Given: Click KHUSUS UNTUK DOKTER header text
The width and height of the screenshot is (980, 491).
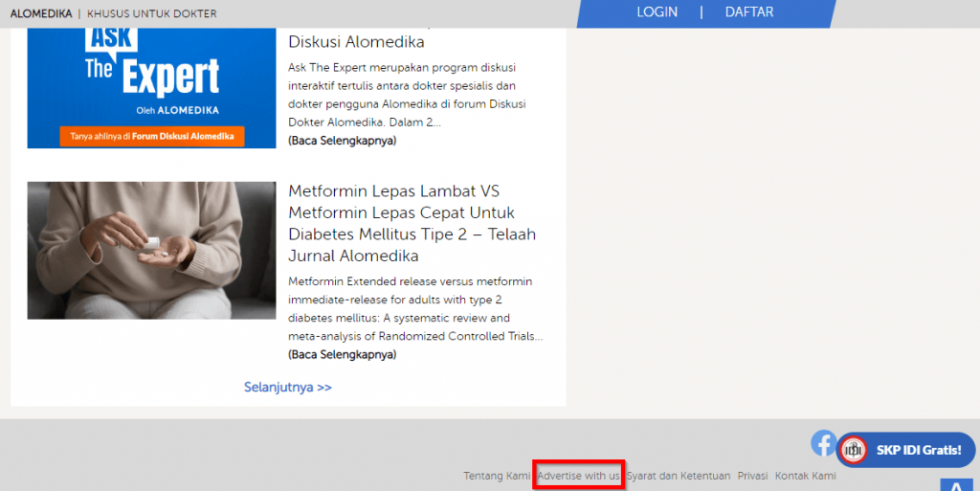Looking at the screenshot, I should point(152,13).
